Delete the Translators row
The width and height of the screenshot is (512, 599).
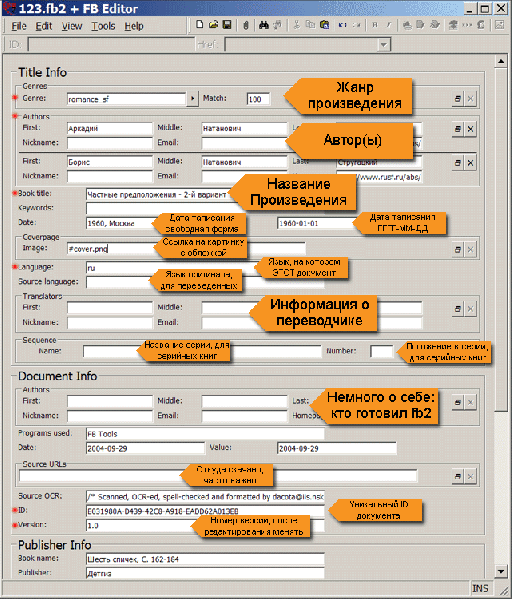[x=470, y=309]
